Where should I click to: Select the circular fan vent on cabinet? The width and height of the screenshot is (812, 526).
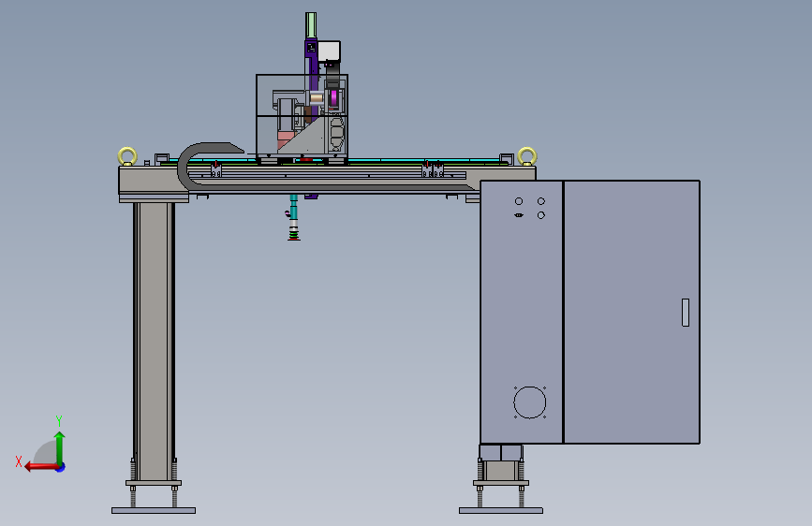click(x=530, y=402)
